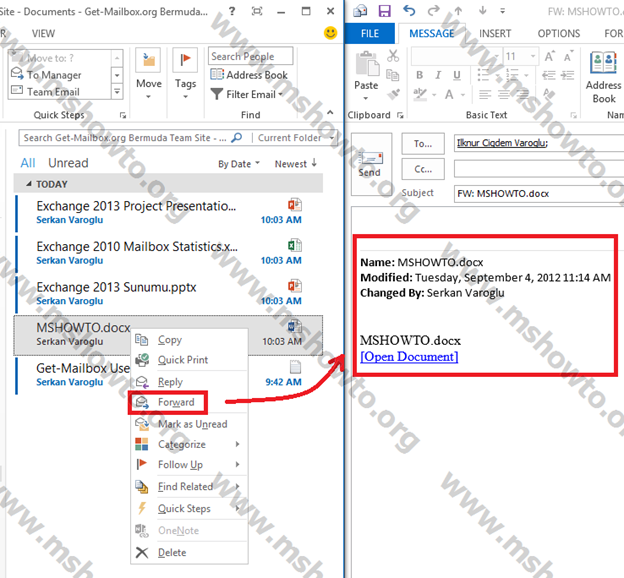This screenshot has height=578, width=624.
Task: Collapse the TODAY group triangle
Action: (x=29, y=184)
